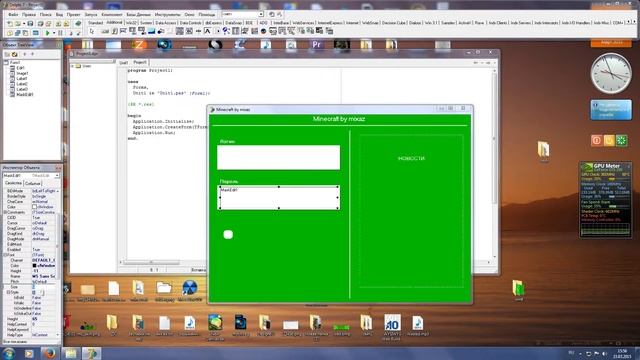Select MaskEdit1 in Object TreeView

[x=24, y=94]
